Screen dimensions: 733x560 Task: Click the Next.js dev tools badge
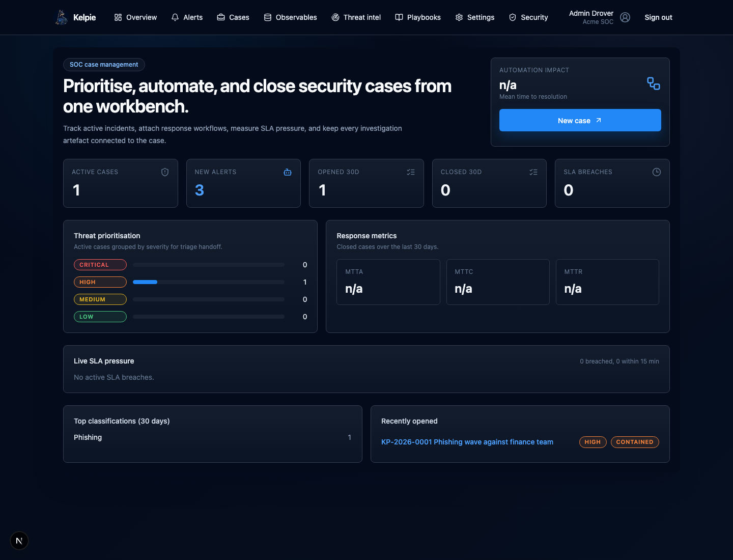19,541
